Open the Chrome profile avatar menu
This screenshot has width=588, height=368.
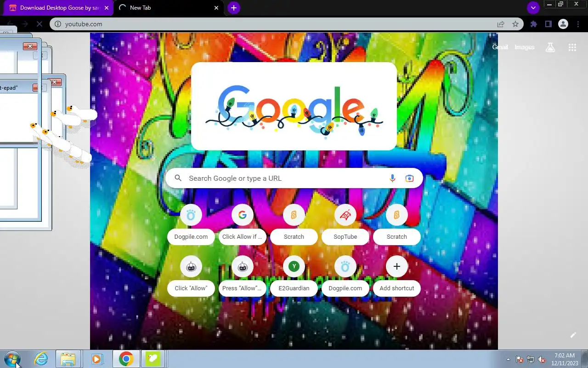click(563, 24)
